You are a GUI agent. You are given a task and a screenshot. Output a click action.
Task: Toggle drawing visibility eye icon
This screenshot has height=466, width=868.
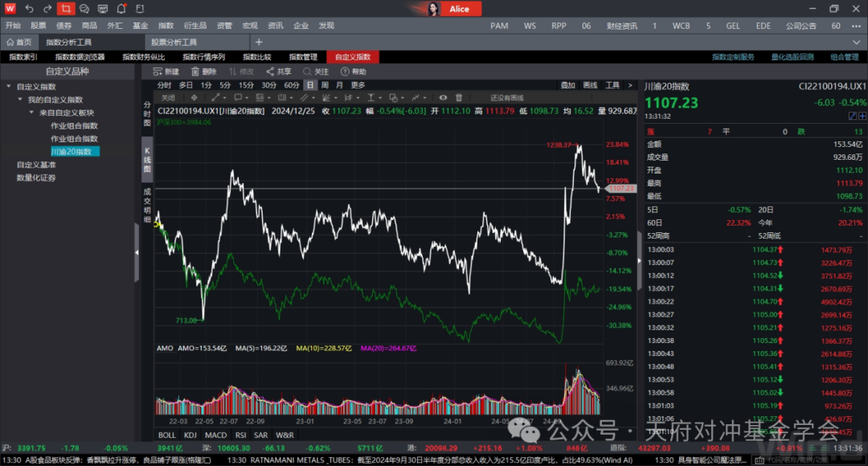(443, 97)
